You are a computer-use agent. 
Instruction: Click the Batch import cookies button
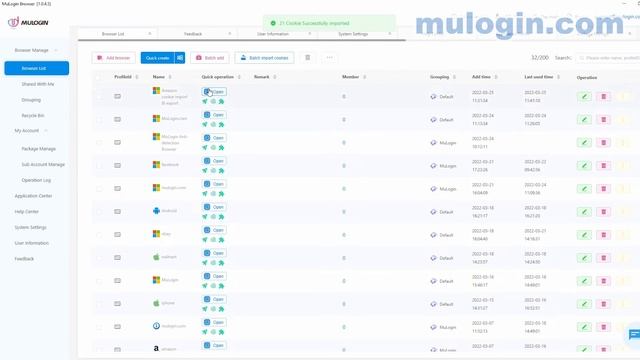(264, 58)
